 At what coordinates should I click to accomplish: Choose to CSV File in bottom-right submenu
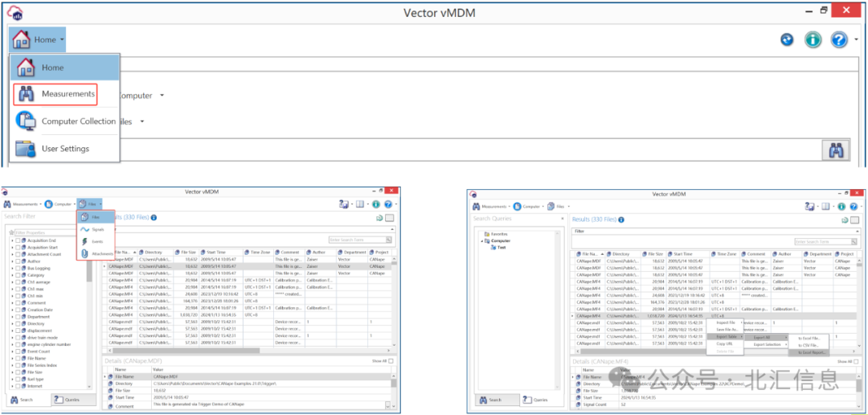809,345
